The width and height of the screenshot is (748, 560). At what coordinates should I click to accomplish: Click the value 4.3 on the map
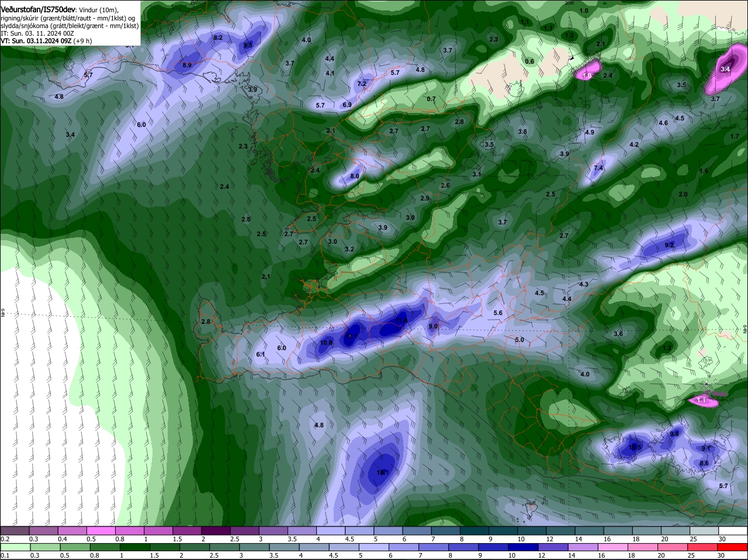[583, 284]
